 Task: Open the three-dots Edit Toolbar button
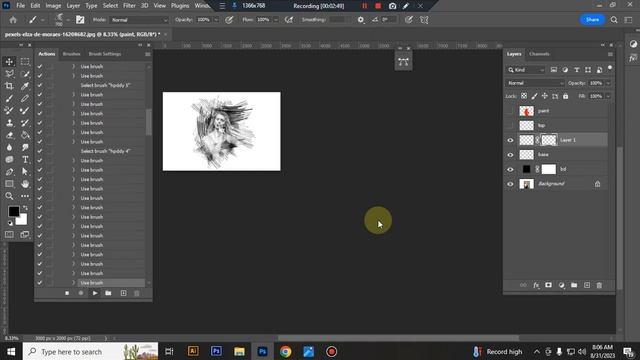(25, 196)
